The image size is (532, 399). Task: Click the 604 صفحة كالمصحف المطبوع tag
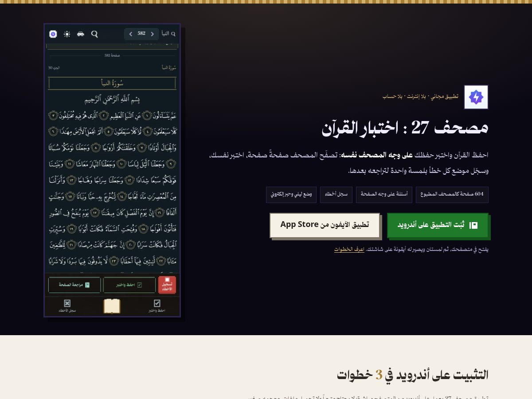coord(452,195)
